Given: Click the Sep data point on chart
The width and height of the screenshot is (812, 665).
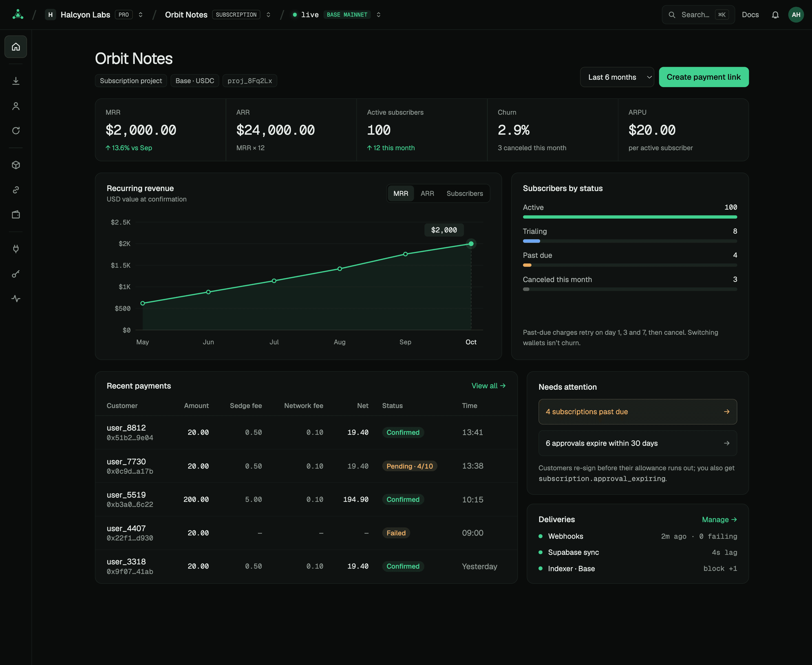Looking at the screenshot, I should click(x=405, y=254).
